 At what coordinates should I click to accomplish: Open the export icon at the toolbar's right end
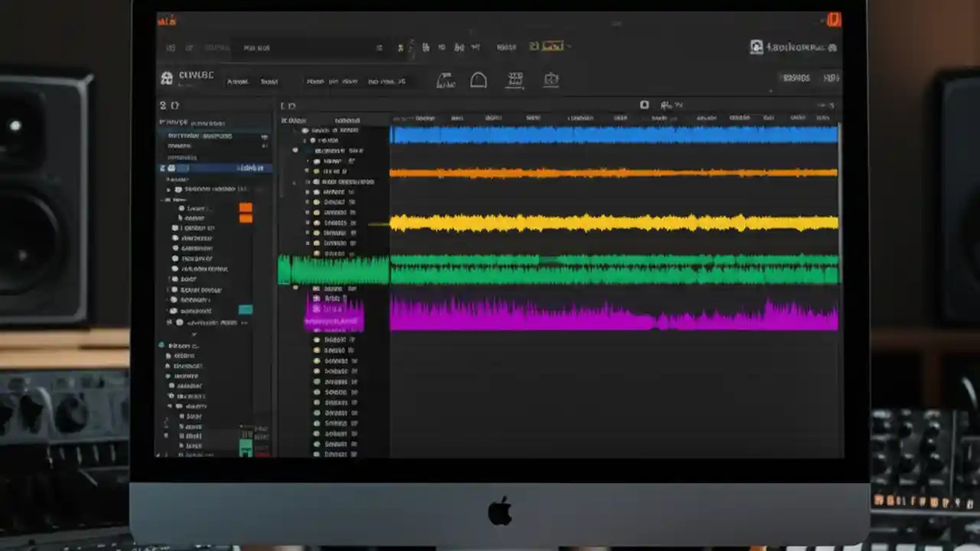click(x=551, y=80)
